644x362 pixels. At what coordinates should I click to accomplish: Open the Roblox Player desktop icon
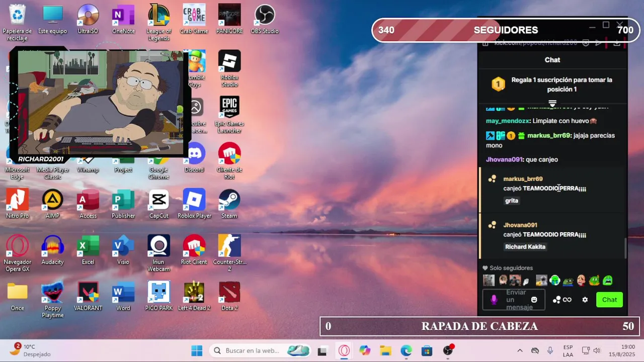(194, 204)
